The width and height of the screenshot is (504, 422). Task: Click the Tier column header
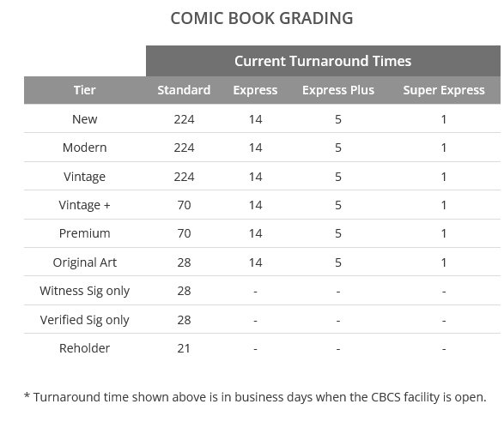(x=84, y=90)
